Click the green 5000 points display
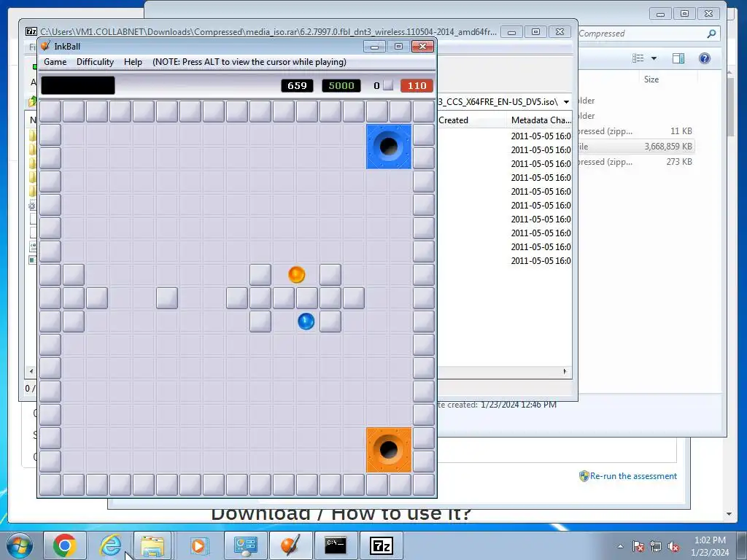 (341, 86)
